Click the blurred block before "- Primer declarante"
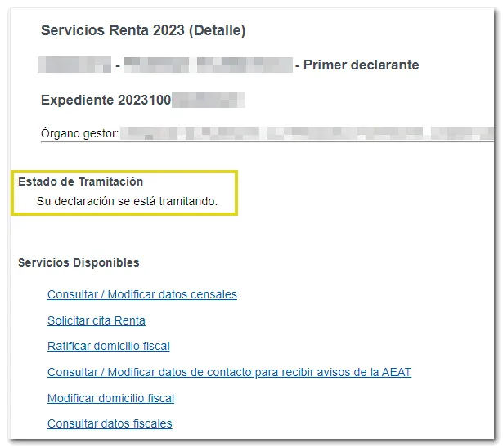Image resolution: width=503 pixels, height=448 pixels. 245,65
